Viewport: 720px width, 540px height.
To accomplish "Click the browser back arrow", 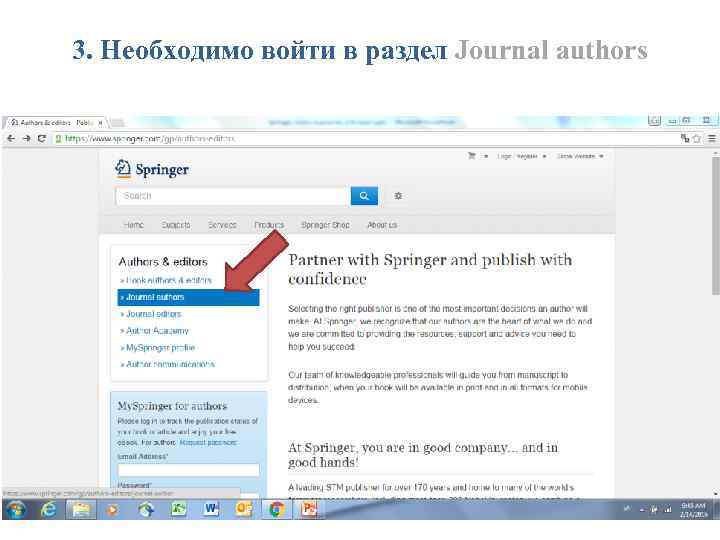I will point(11,138).
